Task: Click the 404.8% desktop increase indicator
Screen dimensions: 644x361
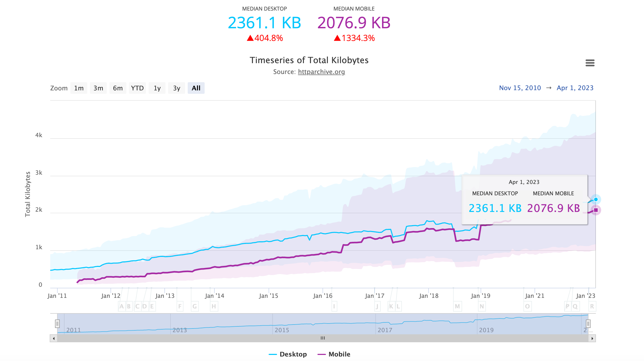Action: pyautogui.click(x=265, y=38)
